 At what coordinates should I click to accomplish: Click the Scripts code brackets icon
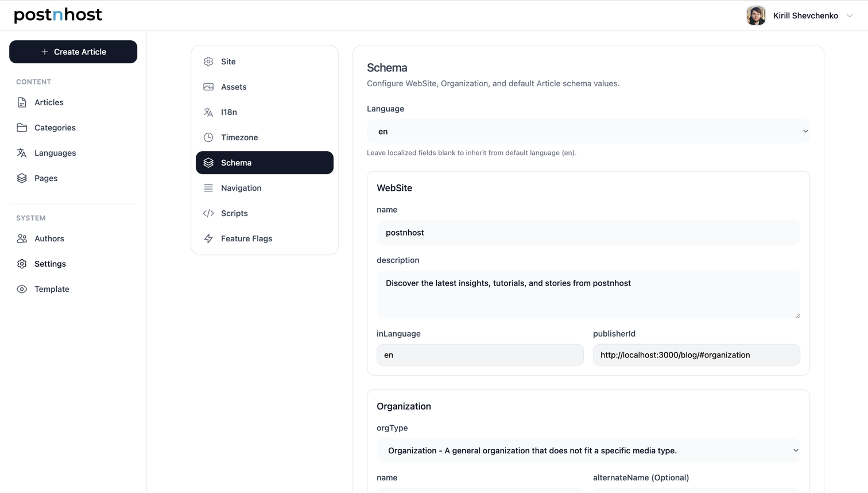click(x=208, y=213)
